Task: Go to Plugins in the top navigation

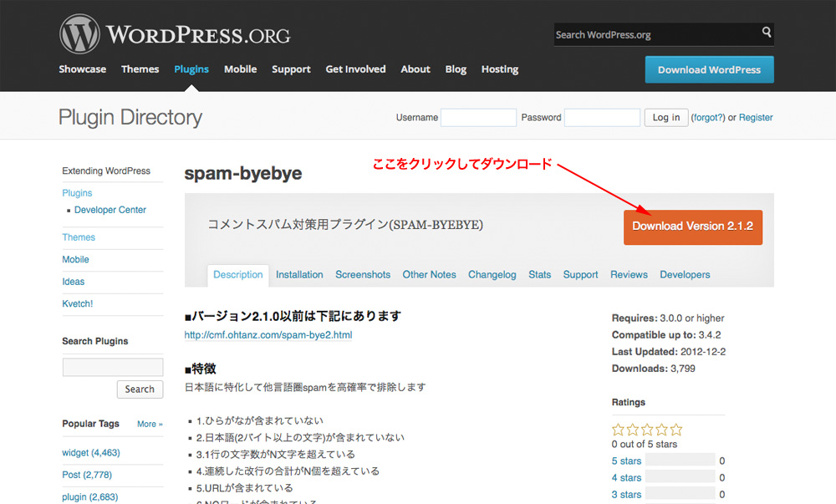Action: click(191, 69)
